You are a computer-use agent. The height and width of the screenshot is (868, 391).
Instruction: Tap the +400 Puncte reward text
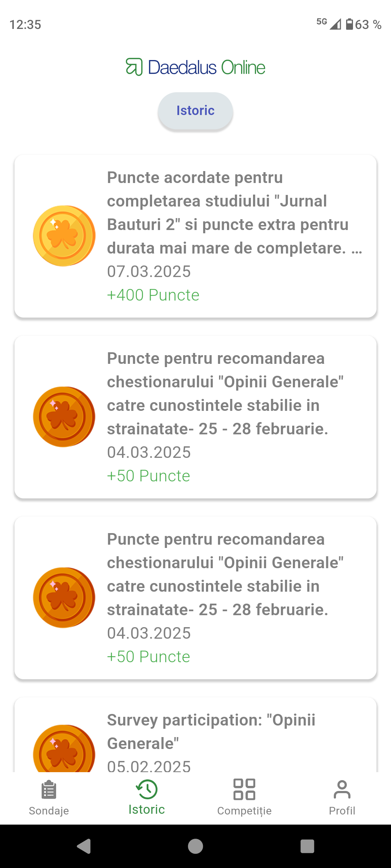pyautogui.click(x=153, y=295)
